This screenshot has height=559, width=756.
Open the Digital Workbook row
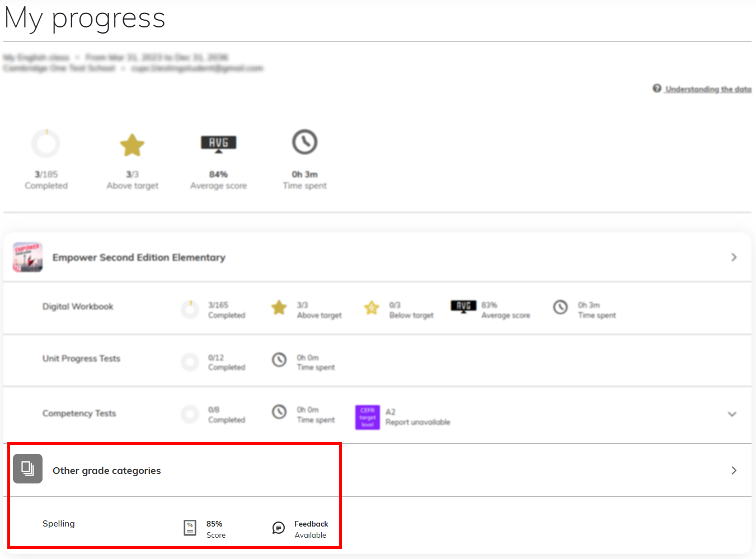tap(377, 308)
